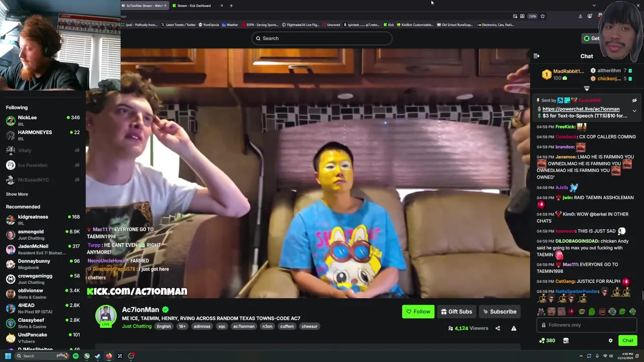
Task: Open asmongold recommended channel
Action: pos(43,235)
